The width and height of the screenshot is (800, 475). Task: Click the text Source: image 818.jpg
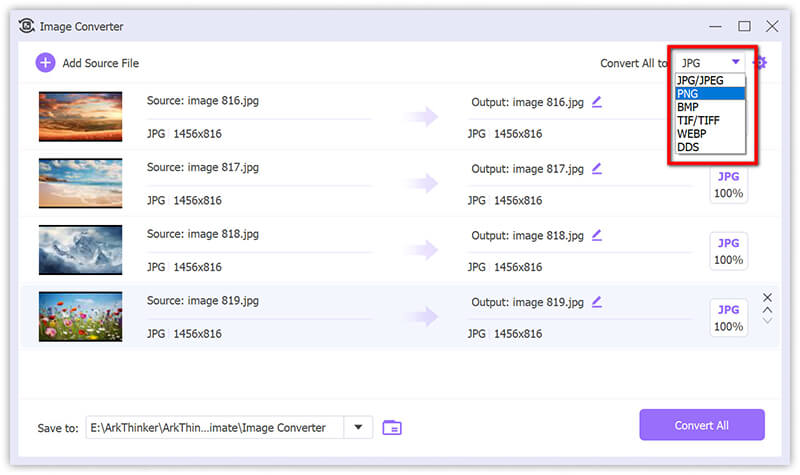tap(203, 234)
